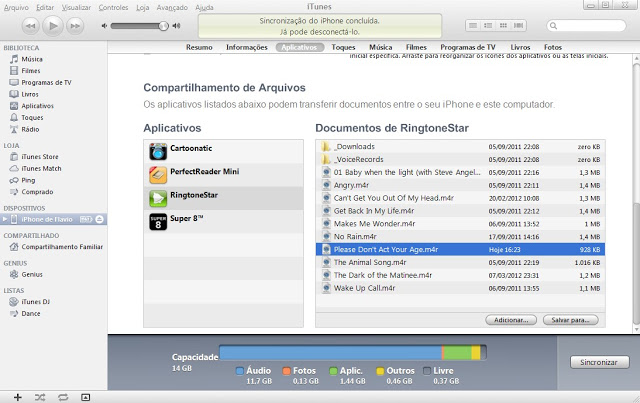Select the PerfectReader Mini app icon

pyautogui.click(x=157, y=174)
